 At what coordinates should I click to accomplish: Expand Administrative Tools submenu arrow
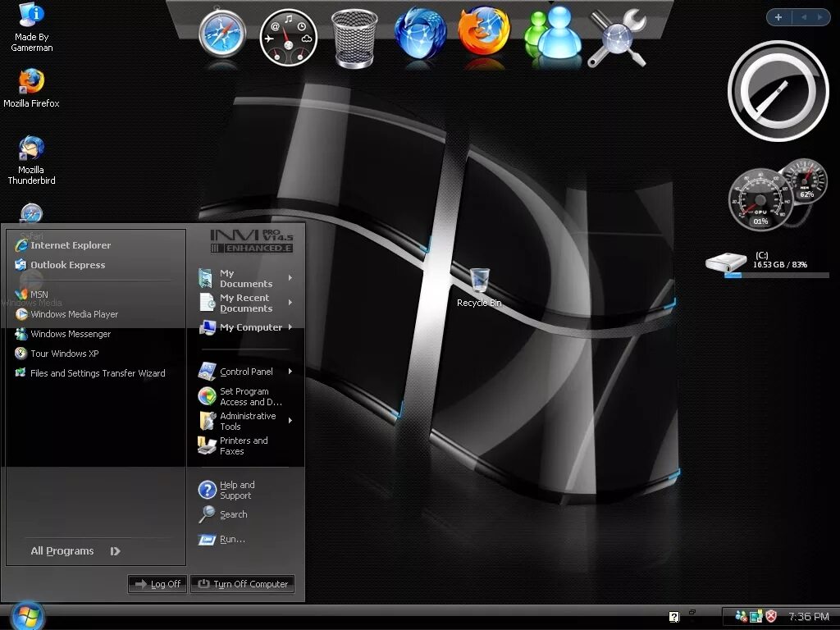(290, 421)
